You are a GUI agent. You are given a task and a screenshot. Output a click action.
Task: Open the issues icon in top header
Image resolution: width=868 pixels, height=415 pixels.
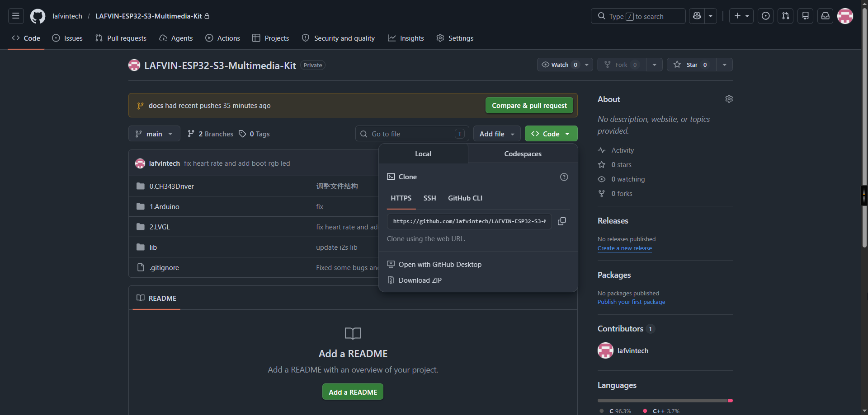(765, 16)
